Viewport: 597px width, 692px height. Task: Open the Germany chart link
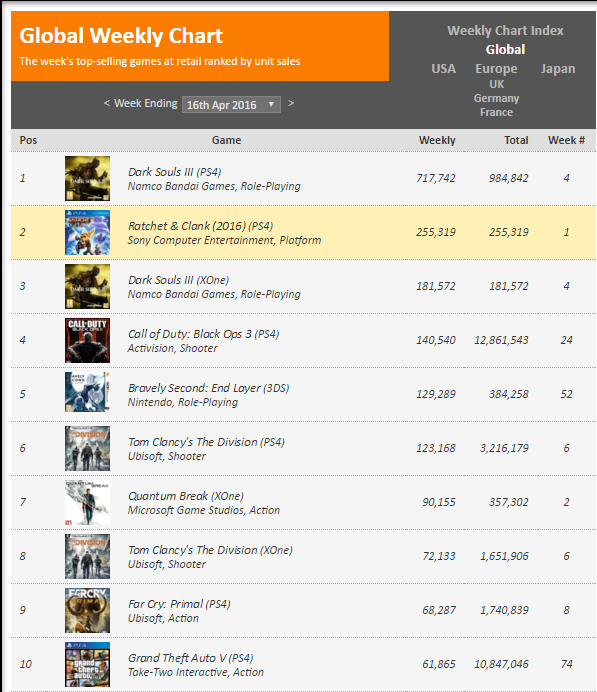496,98
